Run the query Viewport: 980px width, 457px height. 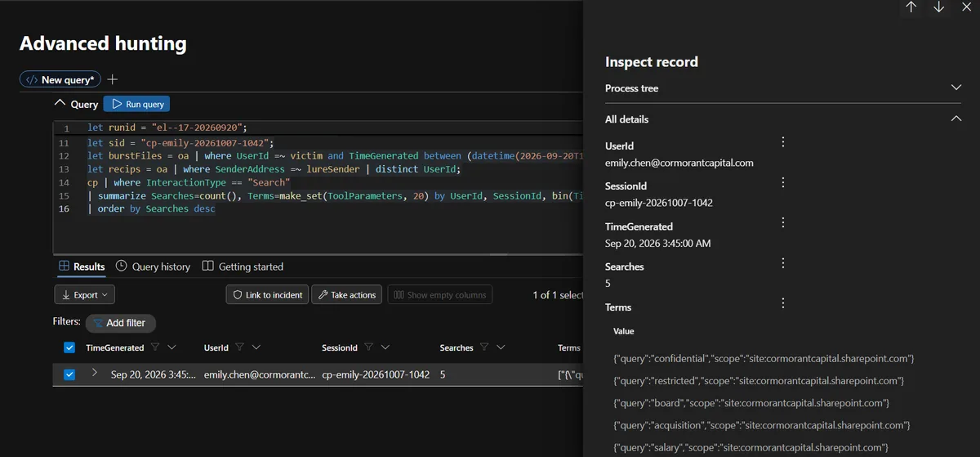(x=137, y=104)
